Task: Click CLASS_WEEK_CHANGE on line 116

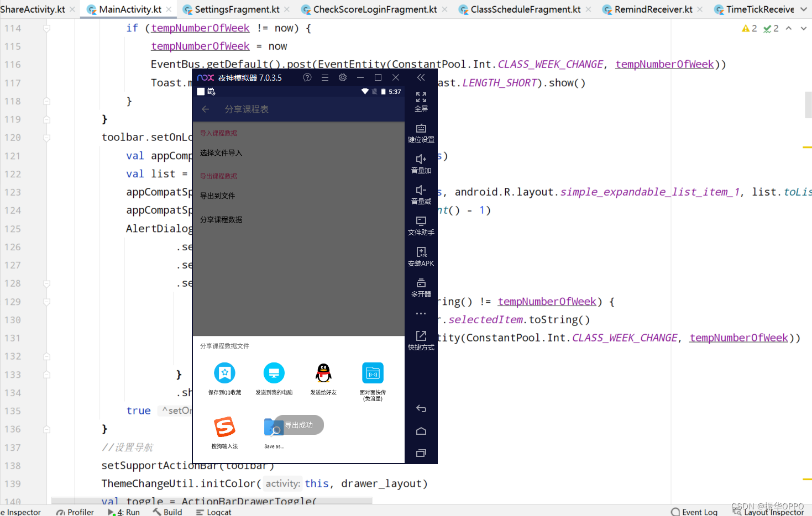Action: pyautogui.click(x=551, y=65)
